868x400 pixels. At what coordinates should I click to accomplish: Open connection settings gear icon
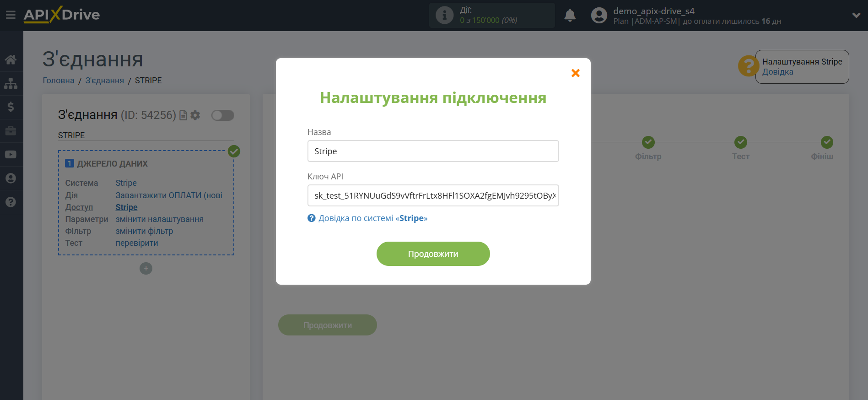click(x=195, y=115)
